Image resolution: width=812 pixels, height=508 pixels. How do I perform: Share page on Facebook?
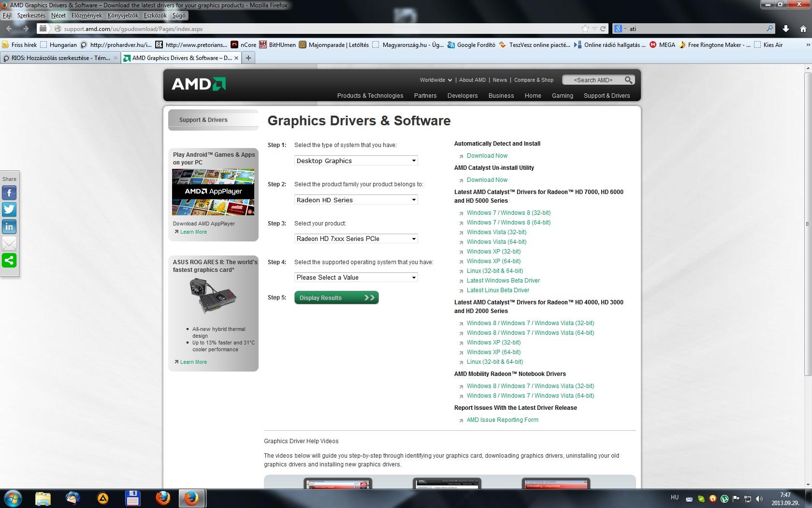[x=9, y=193]
